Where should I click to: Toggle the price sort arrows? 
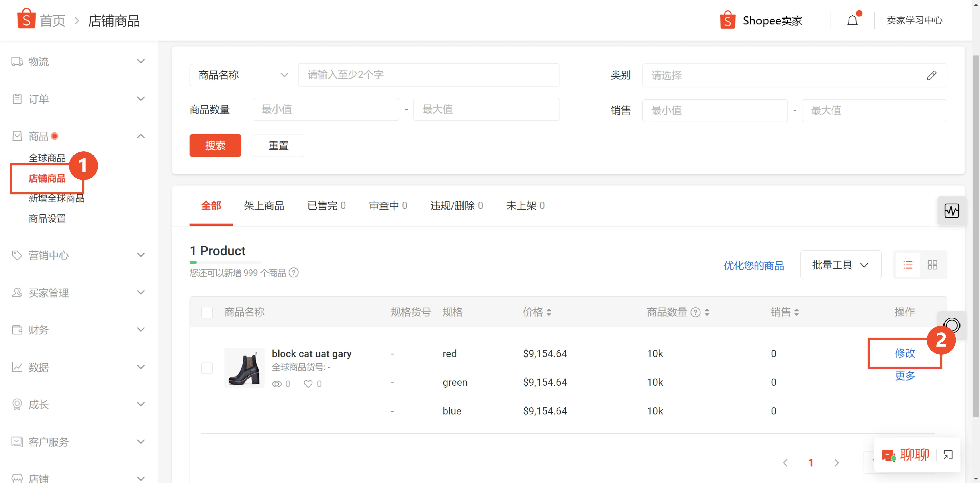[549, 312]
